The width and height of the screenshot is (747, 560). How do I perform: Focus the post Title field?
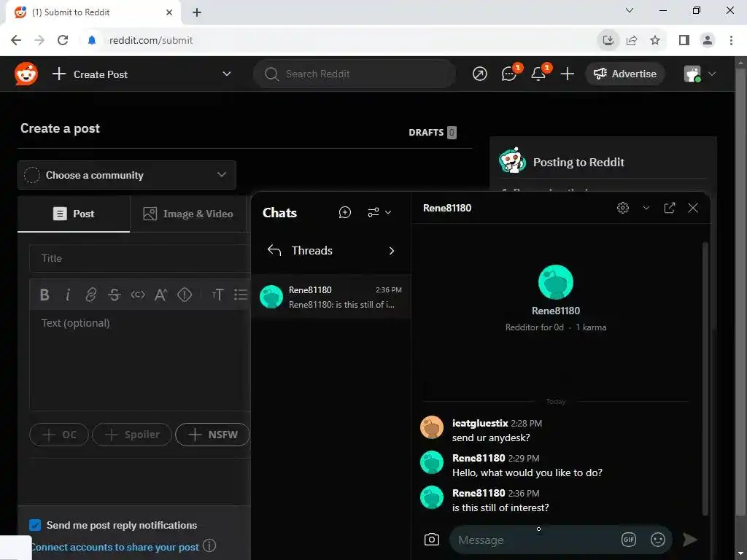[140, 258]
